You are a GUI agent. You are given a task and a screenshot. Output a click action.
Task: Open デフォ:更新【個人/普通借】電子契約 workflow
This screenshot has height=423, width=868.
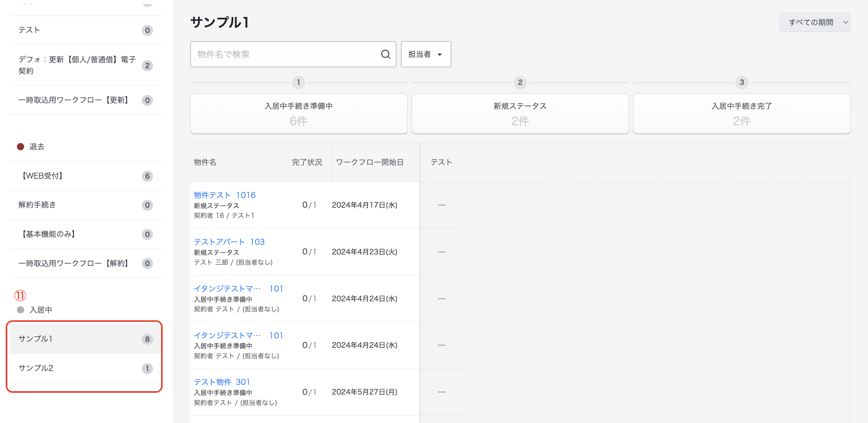[85, 65]
